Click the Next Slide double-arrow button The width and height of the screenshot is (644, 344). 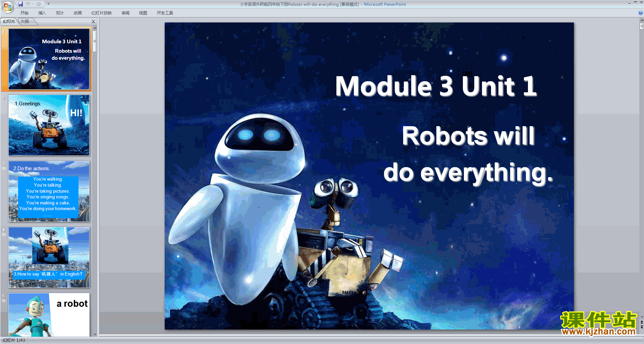pos(642,327)
